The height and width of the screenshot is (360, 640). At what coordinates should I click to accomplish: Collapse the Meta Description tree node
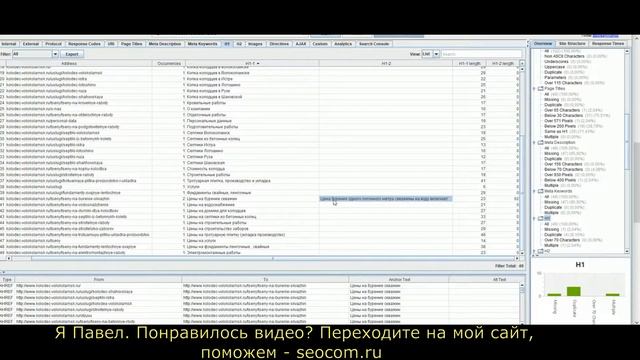click(x=534, y=143)
